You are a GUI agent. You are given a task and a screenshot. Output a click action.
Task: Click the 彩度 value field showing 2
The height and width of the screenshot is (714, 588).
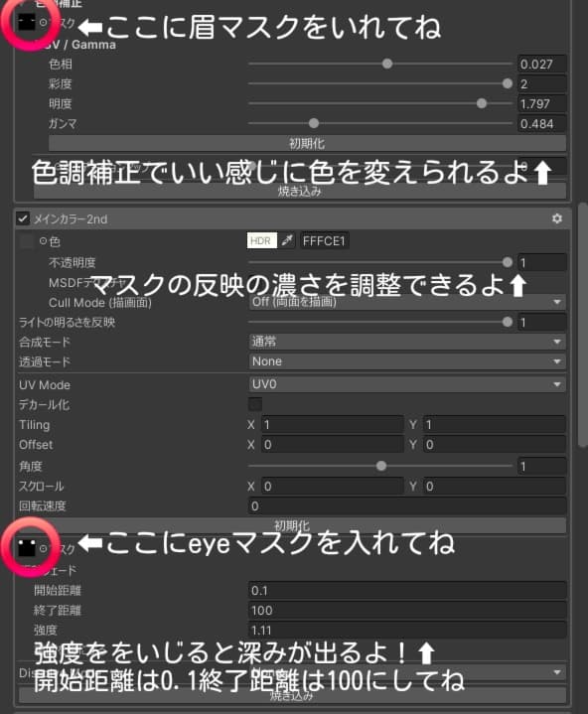[x=542, y=83]
